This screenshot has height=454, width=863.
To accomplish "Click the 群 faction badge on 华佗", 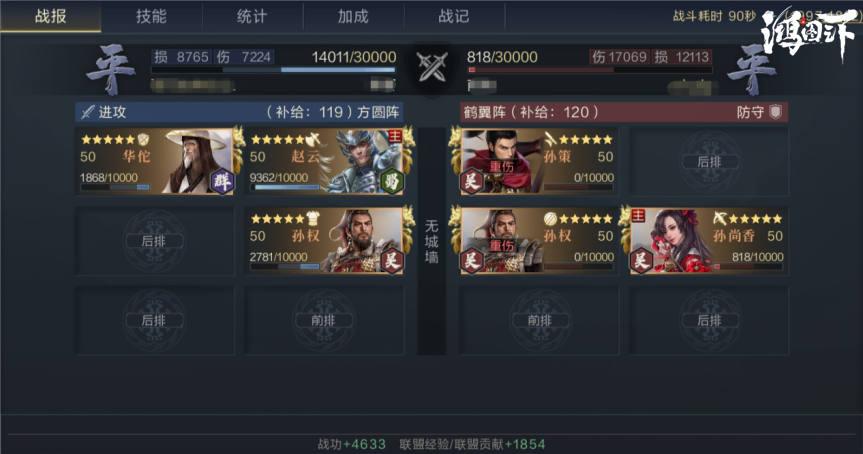I will coord(222,182).
